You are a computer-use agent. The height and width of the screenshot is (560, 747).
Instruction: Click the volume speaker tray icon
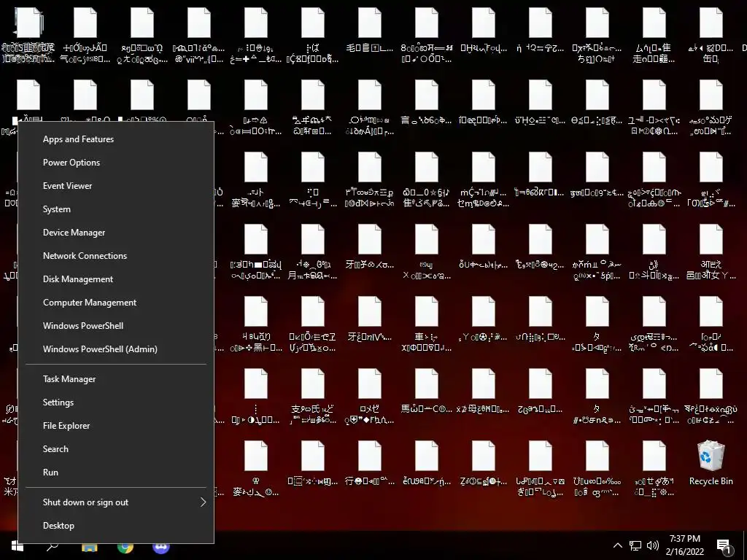[653, 545]
